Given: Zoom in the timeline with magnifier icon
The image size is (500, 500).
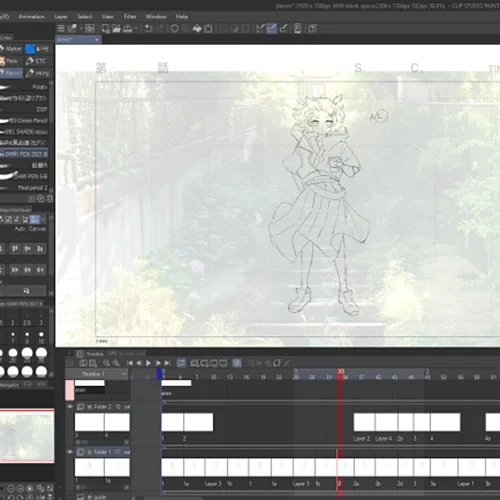Looking at the screenshot, I should [x=116, y=363].
